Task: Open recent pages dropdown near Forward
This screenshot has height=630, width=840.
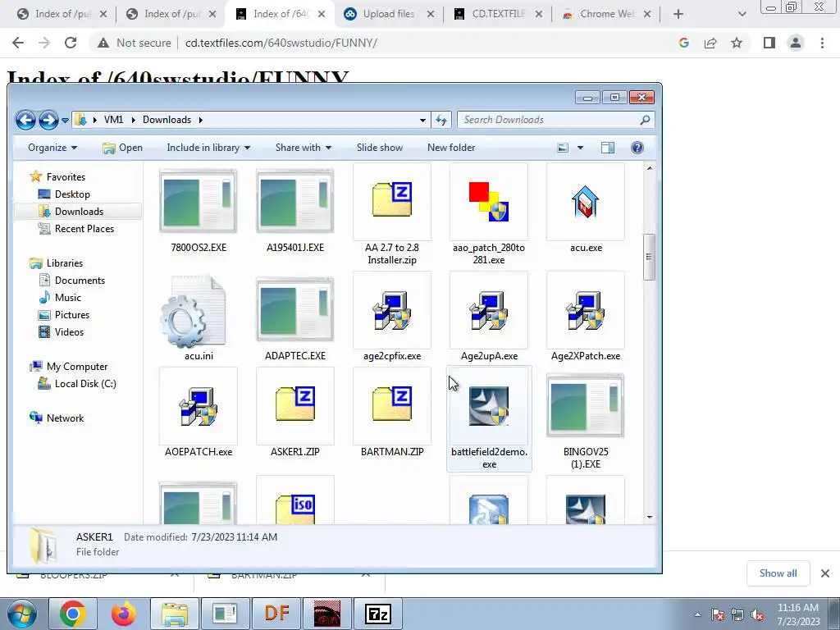Action: pos(65,121)
